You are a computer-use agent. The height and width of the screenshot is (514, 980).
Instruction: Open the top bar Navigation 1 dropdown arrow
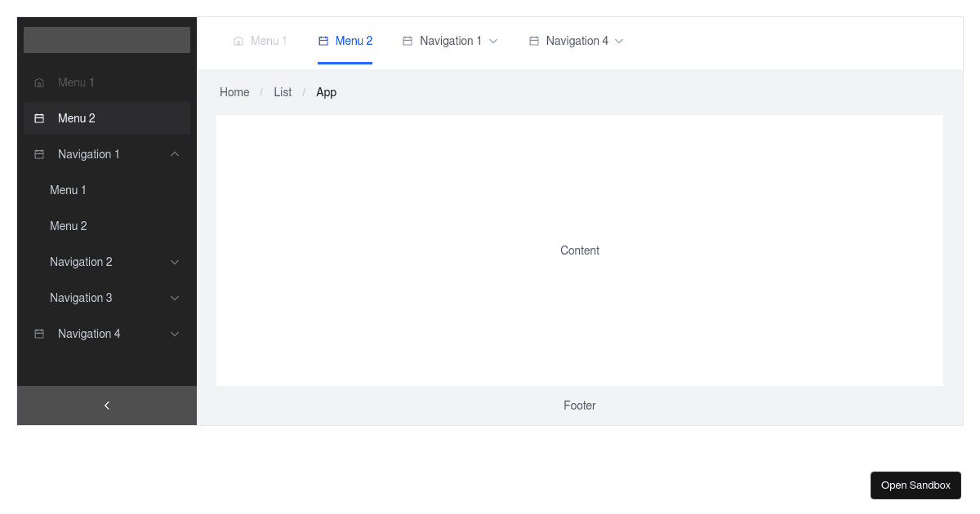[493, 41]
